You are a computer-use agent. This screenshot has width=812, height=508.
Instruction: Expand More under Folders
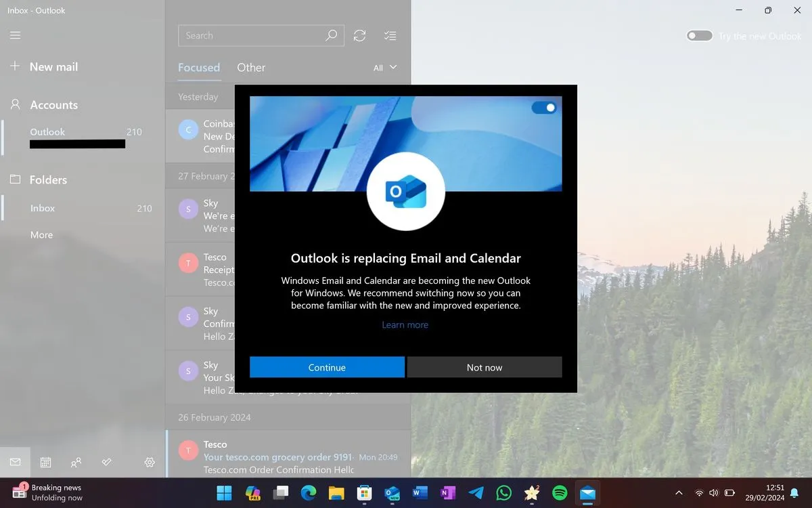41,234
